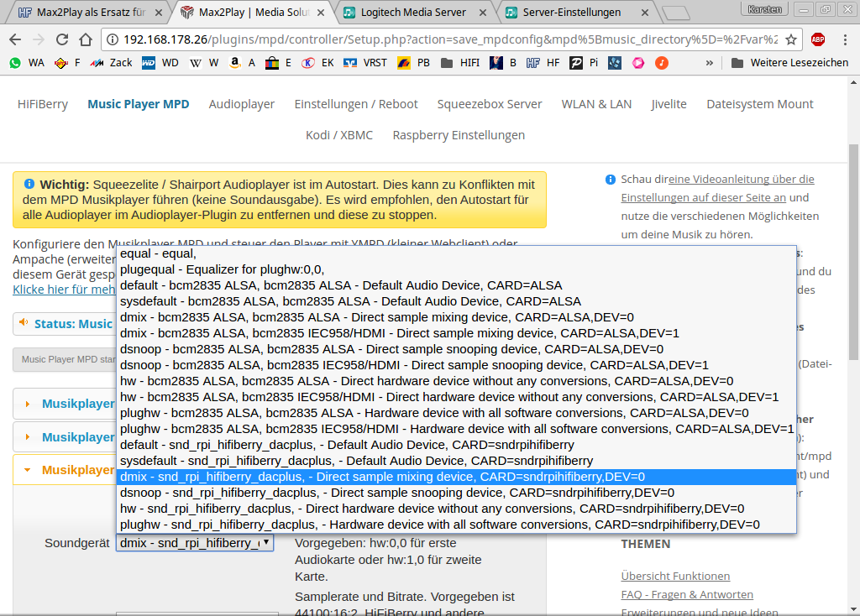
Task: Choose 'hw - bcm2835 IEC958/HDMI' option
Action: [x=456, y=397]
